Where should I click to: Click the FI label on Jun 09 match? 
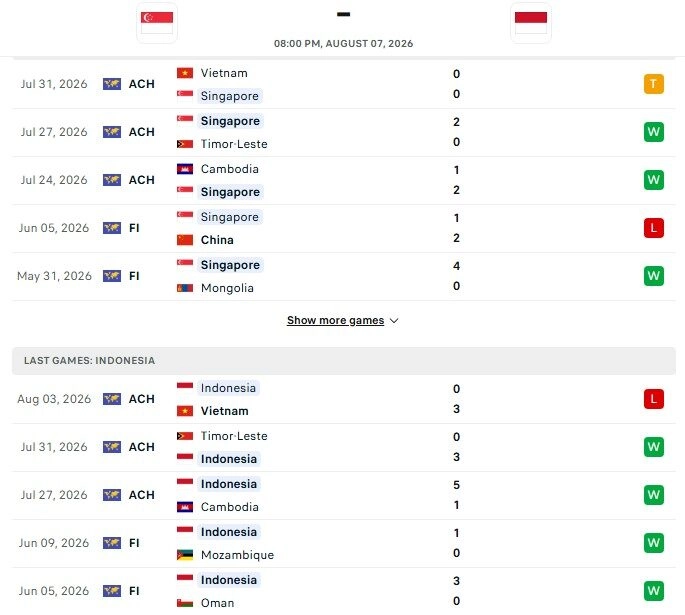134,543
